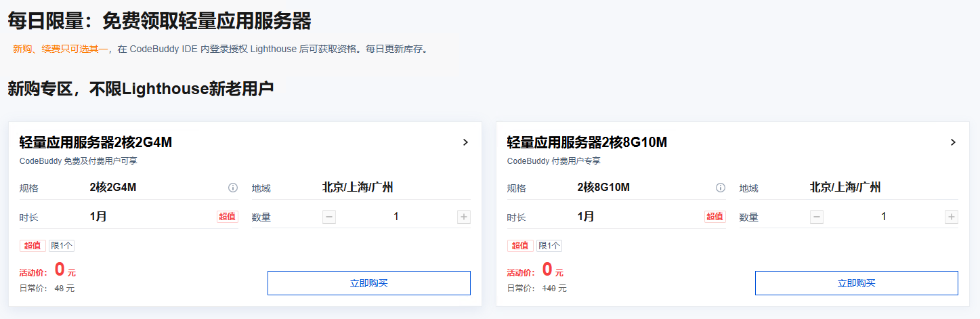This screenshot has height=319, width=980.
Task: Increase quantity on the 2核8G10M server card
Action: 952,217
